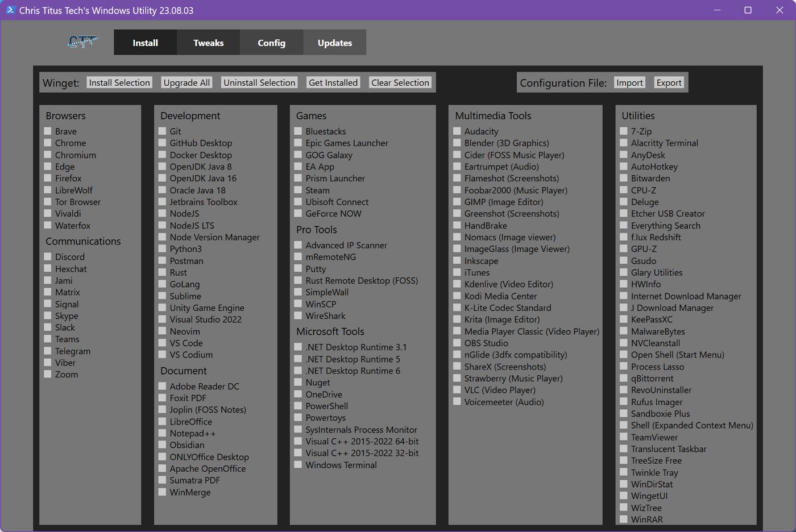Tick the Docker Desktop checkbox
The width and height of the screenshot is (796, 532).
pyautogui.click(x=163, y=155)
